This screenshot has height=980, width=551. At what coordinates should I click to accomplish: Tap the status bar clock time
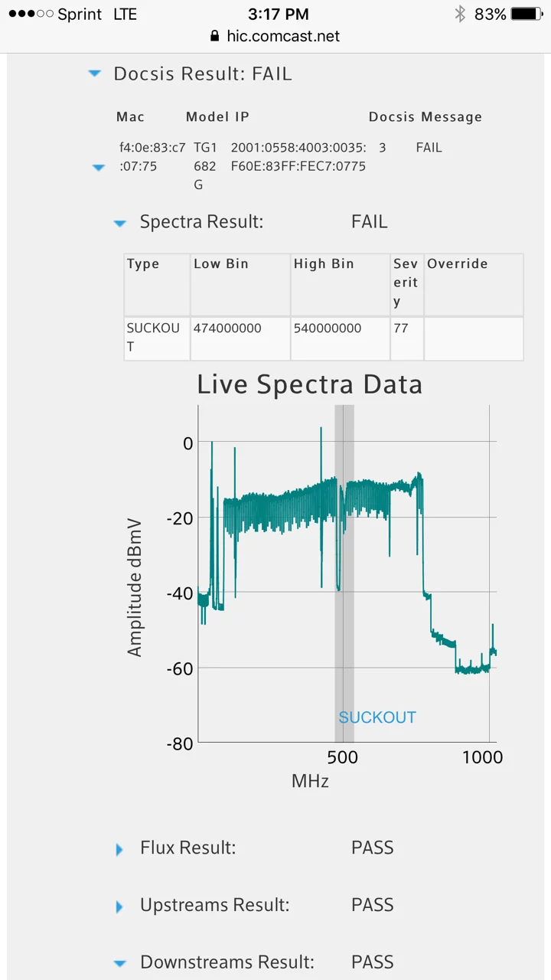[279, 14]
